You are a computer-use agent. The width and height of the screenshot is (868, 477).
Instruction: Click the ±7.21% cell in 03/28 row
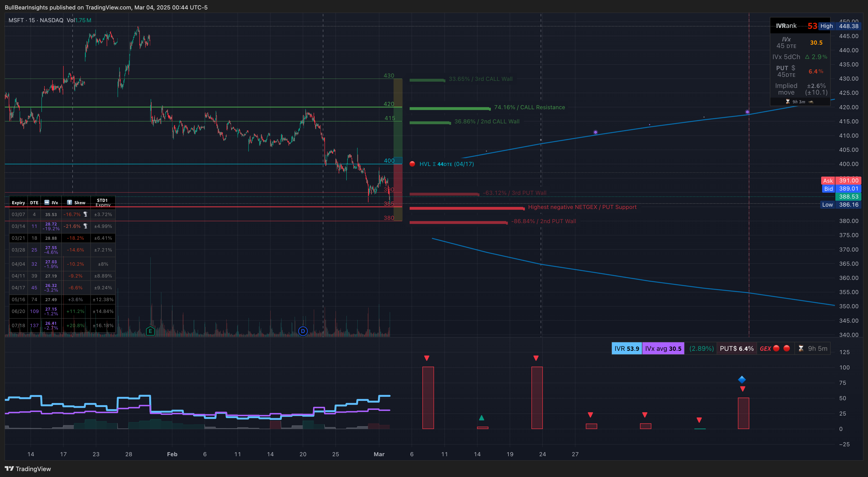[103, 250]
